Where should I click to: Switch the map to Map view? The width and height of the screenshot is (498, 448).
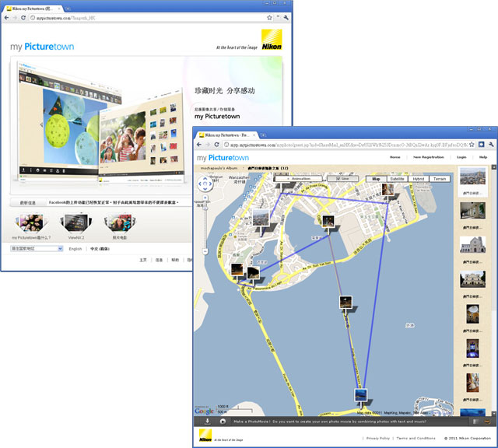[376, 179]
